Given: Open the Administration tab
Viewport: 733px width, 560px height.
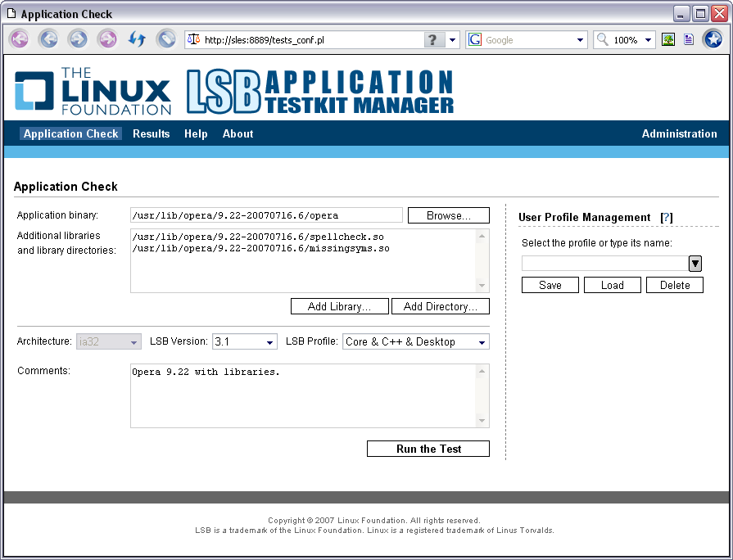Looking at the screenshot, I should point(679,133).
